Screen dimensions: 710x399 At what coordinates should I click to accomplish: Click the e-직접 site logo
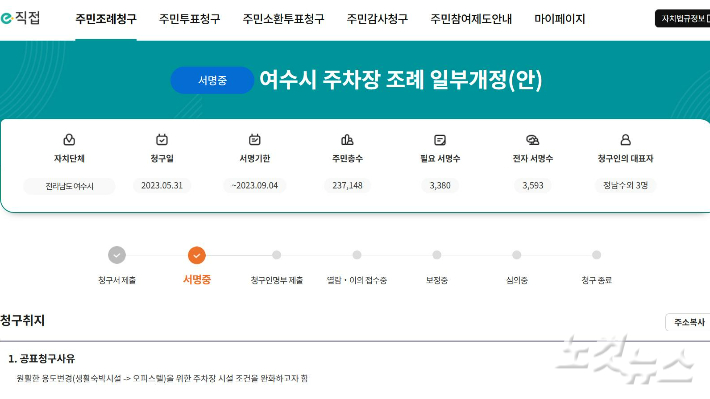pyautogui.click(x=20, y=18)
